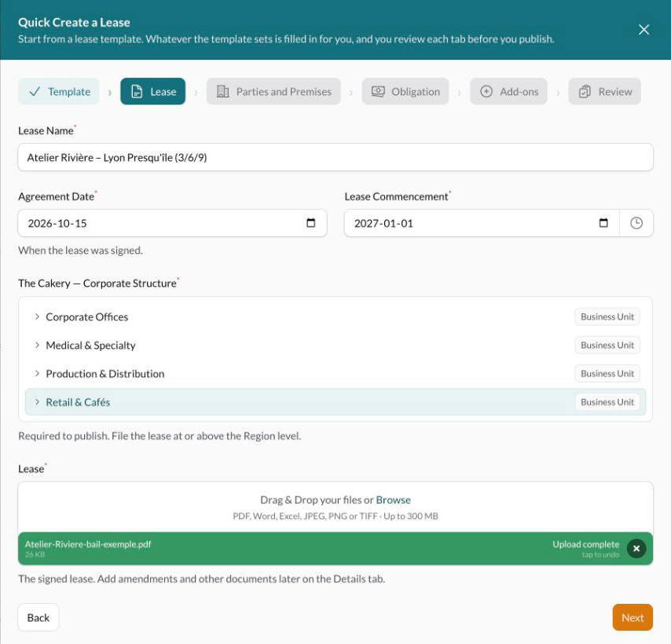
Task: Click the Drag & Drop upload area
Action: pos(335,507)
